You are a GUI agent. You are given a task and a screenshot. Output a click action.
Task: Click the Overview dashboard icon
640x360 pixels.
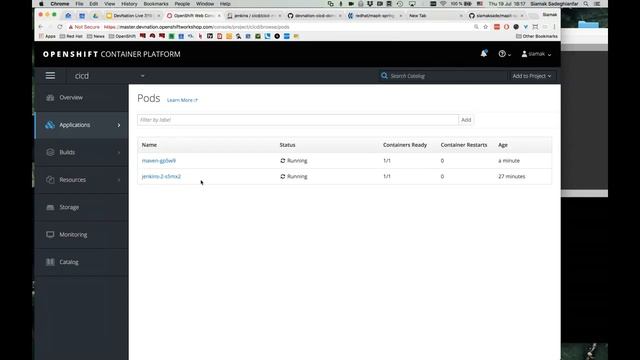pos(50,98)
